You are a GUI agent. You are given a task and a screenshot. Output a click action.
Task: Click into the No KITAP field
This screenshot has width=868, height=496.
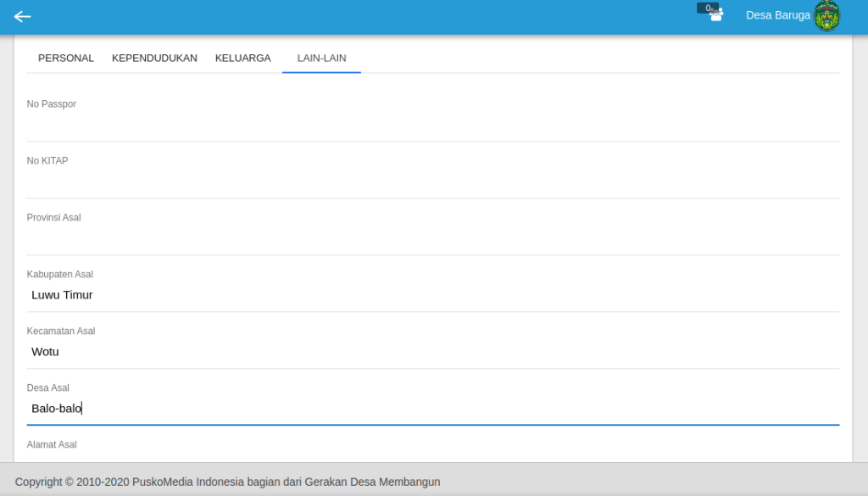click(432, 182)
